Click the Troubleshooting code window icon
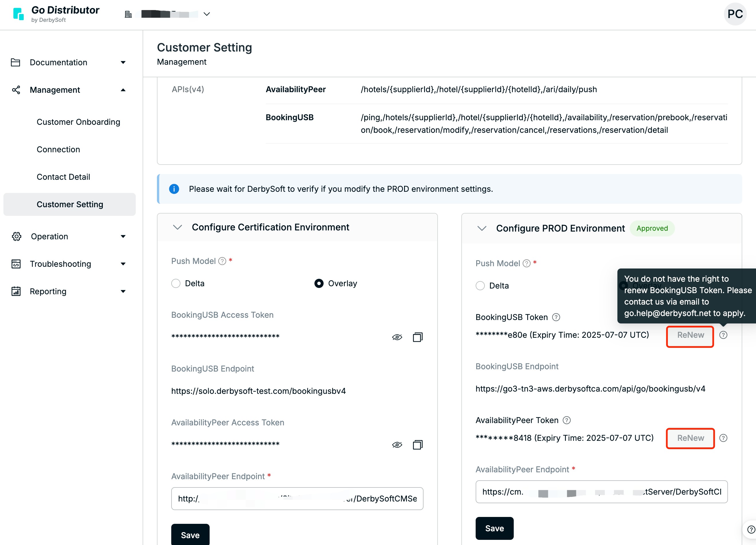The image size is (756, 545). [16, 264]
